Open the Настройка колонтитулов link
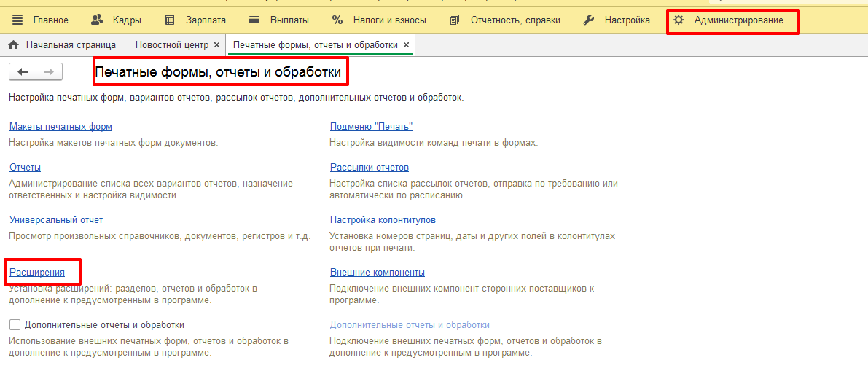 click(x=383, y=220)
